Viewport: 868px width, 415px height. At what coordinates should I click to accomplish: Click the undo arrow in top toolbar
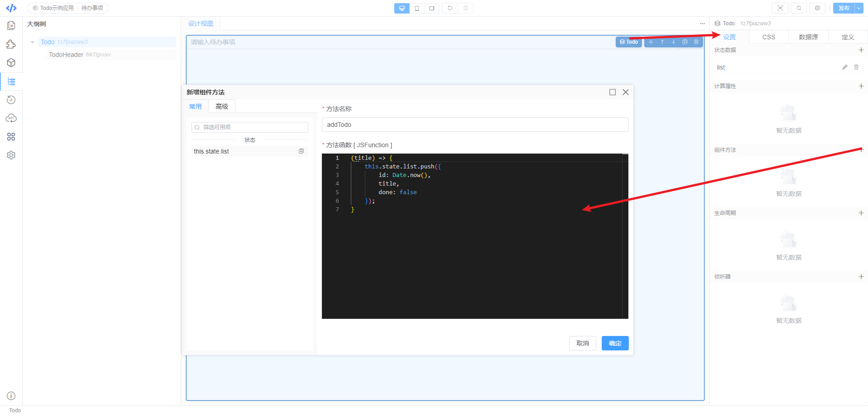[450, 8]
